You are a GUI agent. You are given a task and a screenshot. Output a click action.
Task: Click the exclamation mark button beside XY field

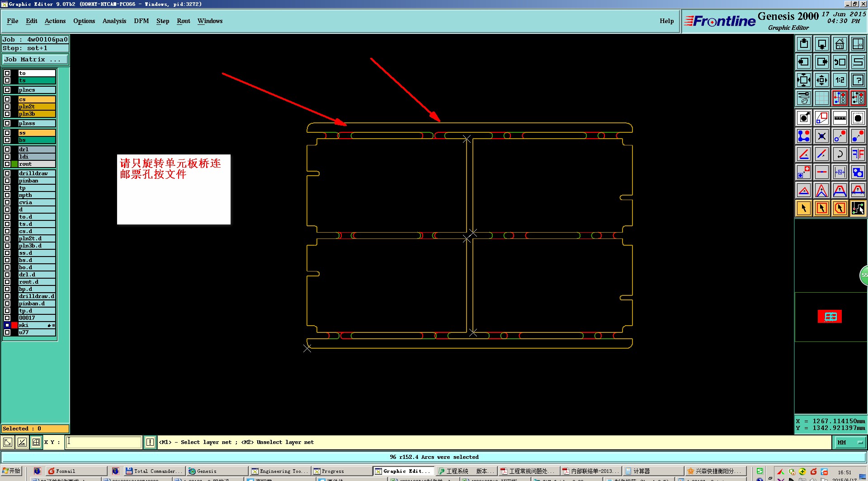tap(150, 442)
